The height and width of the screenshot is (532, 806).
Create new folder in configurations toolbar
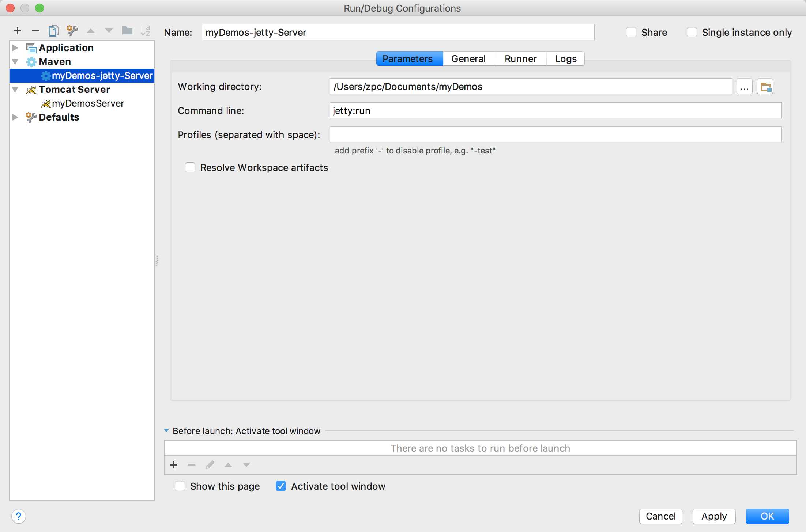(127, 31)
